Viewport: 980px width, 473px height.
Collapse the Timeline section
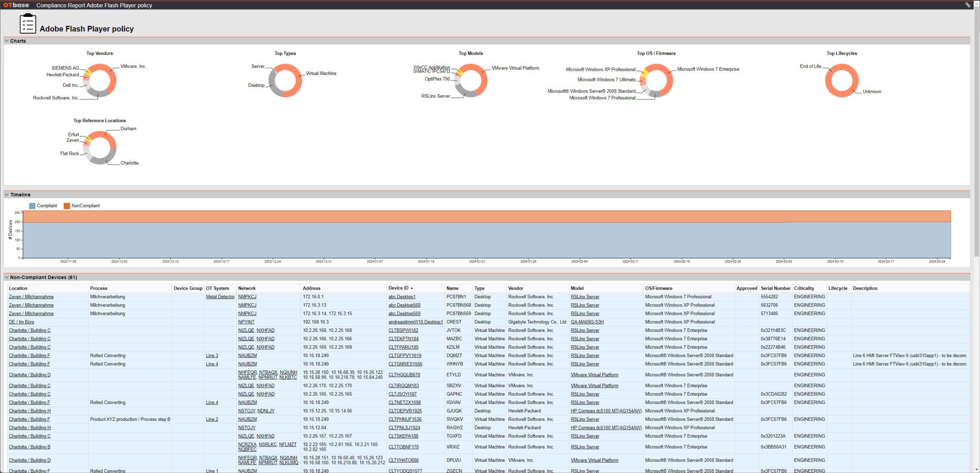7,195
